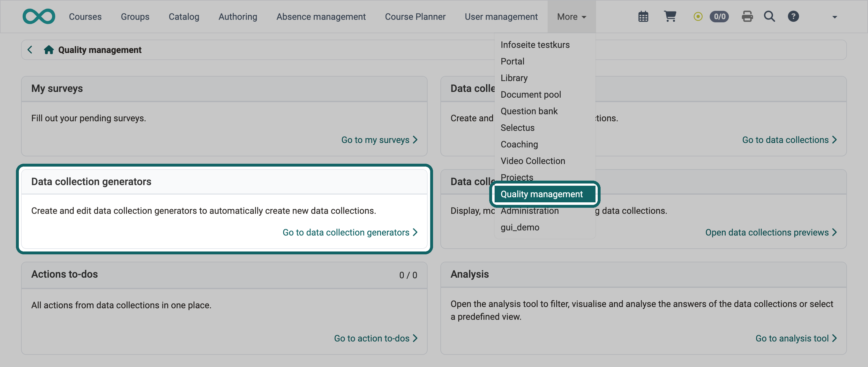Click the 0/0 counter badge
The height and width of the screenshot is (367, 868).
[x=719, y=17]
